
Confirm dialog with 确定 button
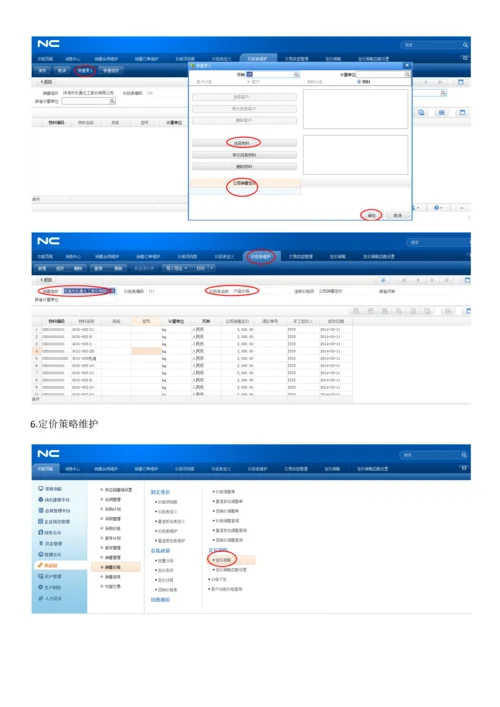(372, 216)
